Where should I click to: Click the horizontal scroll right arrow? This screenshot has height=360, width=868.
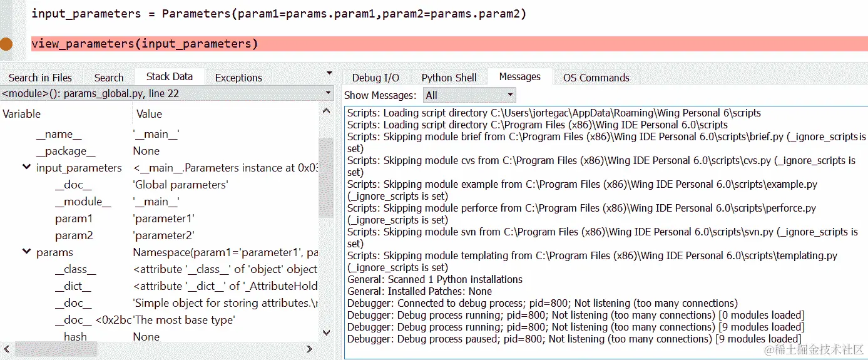pos(309,349)
